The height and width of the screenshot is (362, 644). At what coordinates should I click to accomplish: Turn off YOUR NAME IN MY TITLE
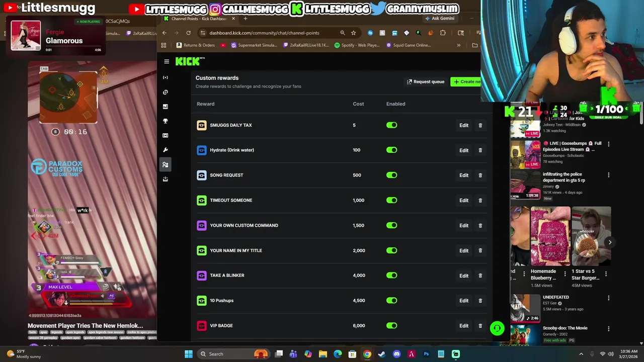point(391,250)
